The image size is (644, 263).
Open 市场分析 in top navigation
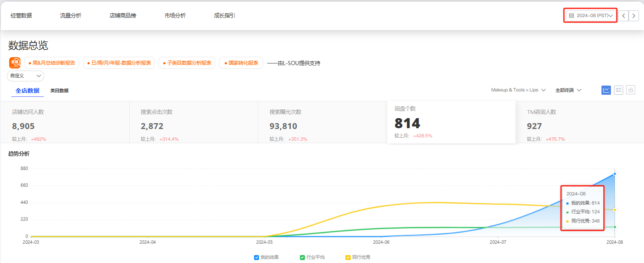[x=175, y=15]
